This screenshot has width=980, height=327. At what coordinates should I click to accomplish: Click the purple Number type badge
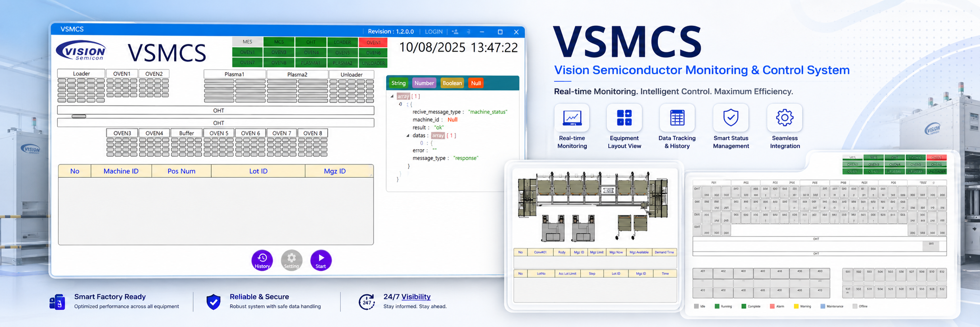click(424, 83)
